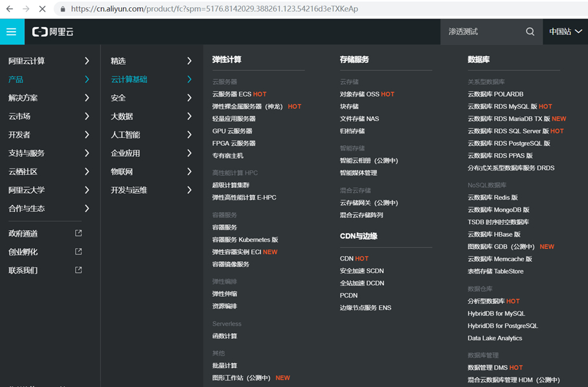This screenshot has width=588, height=387.
Task: Open 云数据库 Redis 版 link
Action: [x=493, y=198]
